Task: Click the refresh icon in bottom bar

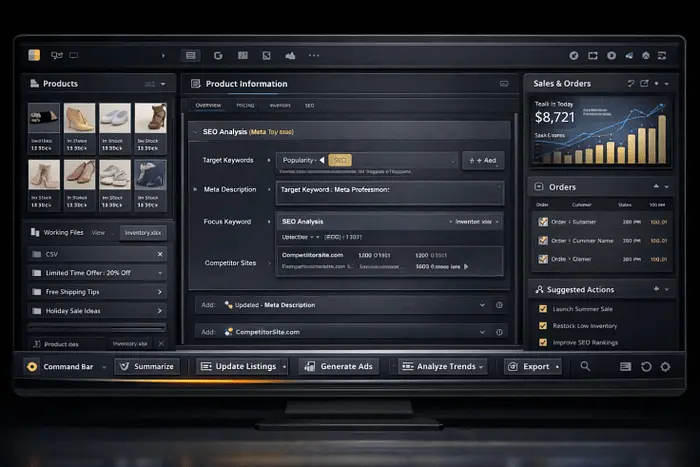Action: pos(646,367)
